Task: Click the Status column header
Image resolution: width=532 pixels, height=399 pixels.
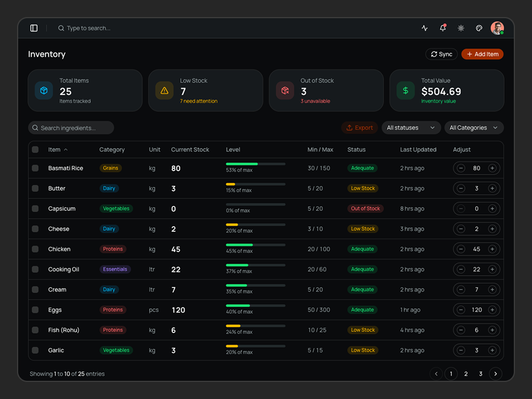Action: coord(356,149)
